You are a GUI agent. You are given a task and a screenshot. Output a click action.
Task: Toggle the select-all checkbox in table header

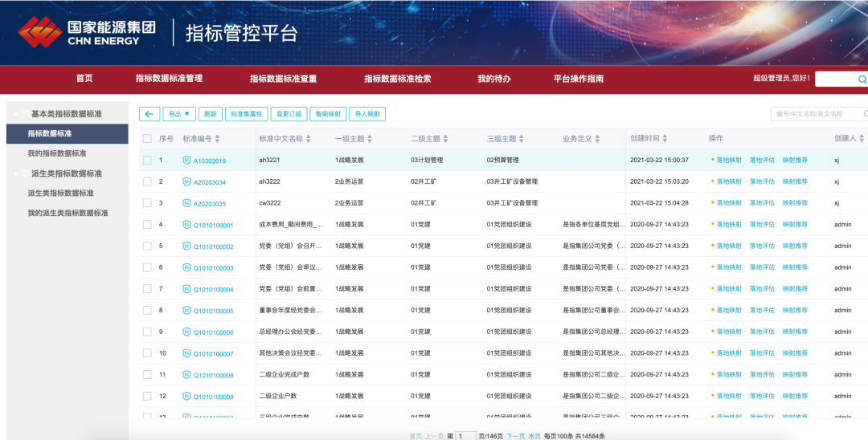pyautogui.click(x=147, y=139)
